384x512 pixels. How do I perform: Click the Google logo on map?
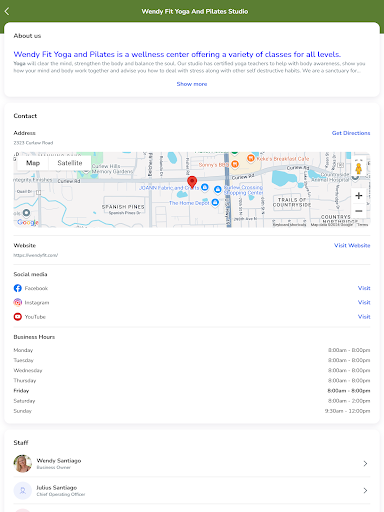28,222
